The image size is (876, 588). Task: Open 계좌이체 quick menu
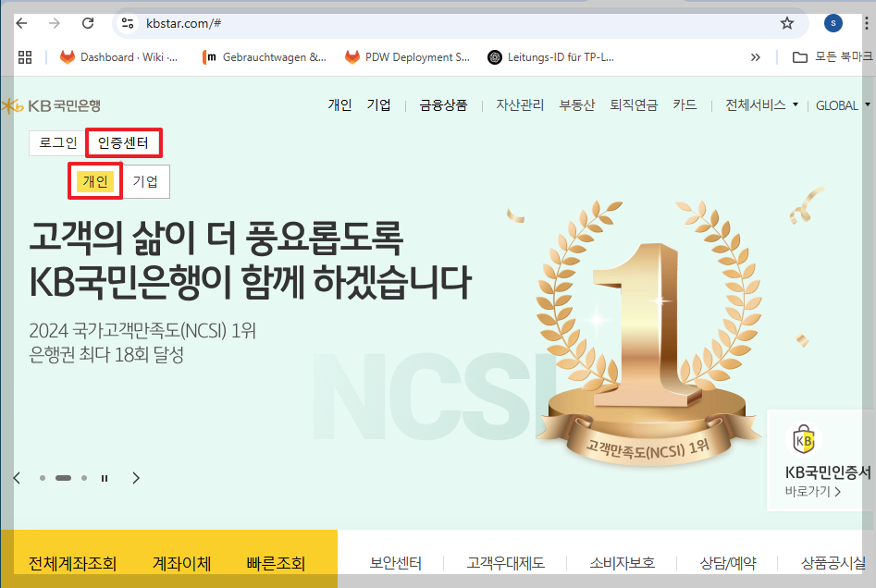(x=181, y=563)
